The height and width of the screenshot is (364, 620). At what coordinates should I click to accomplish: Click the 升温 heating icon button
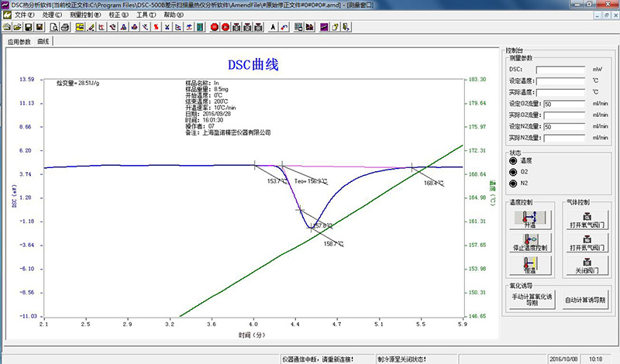coord(530,219)
